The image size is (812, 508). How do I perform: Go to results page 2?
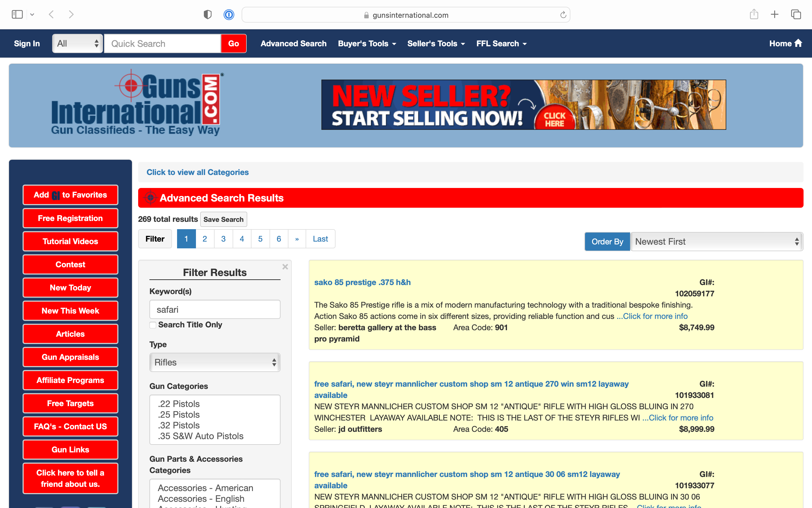click(205, 239)
